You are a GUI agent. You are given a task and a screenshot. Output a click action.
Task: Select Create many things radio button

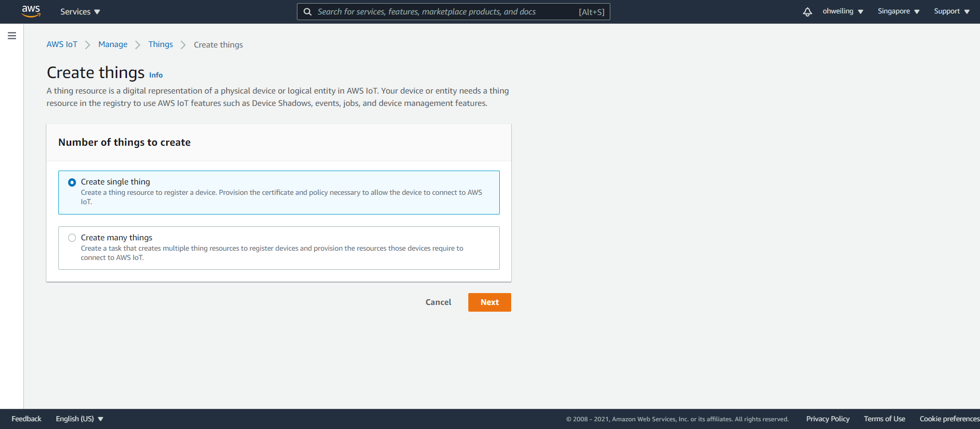(x=72, y=238)
